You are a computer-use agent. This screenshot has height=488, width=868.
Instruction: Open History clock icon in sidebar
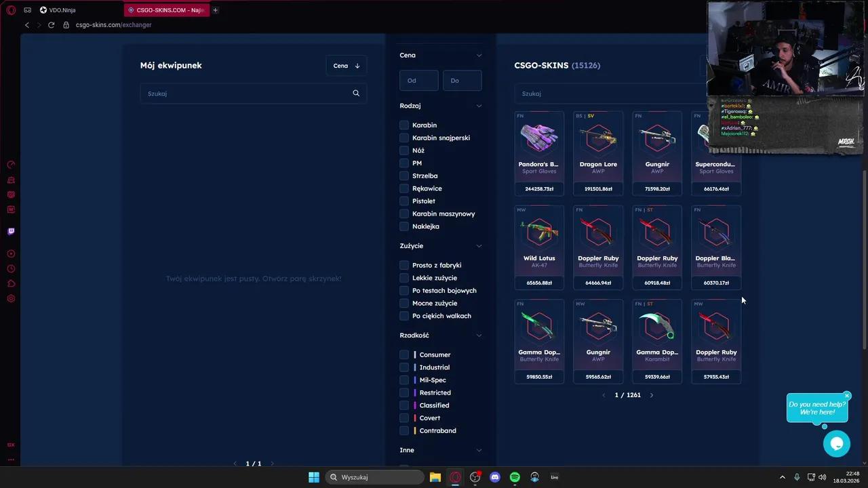pos(11,268)
